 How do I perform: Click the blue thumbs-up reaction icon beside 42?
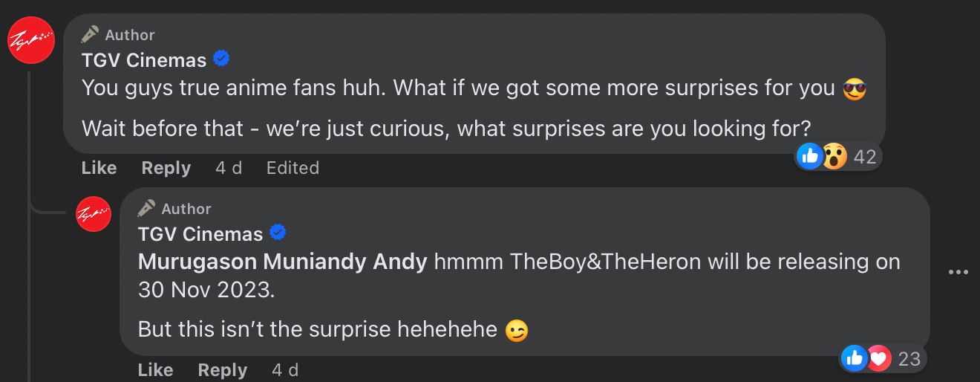808,156
